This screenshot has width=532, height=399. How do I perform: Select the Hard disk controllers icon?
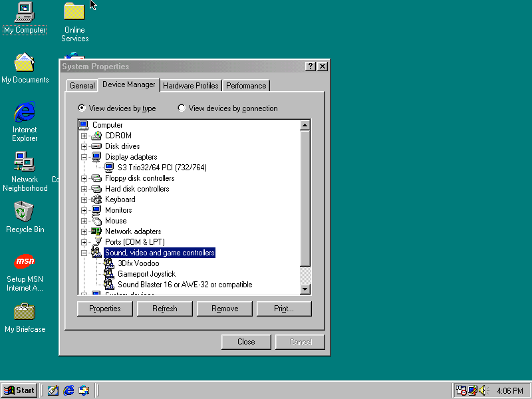point(96,189)
